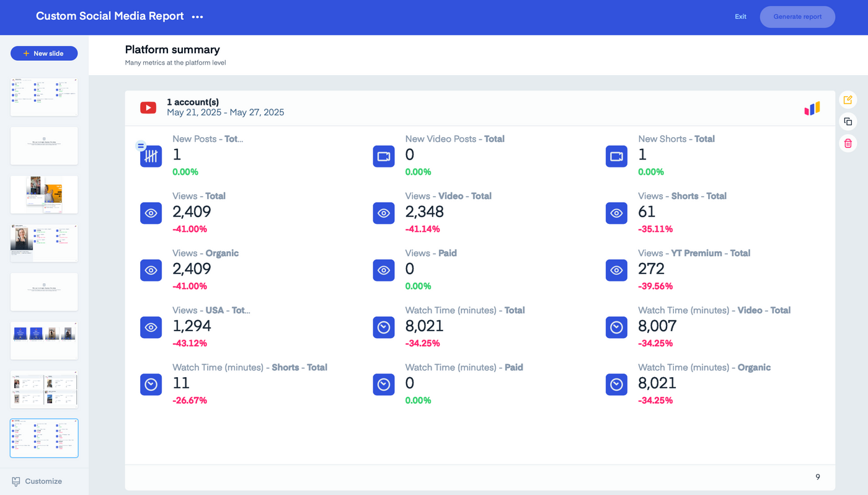Click the eye icon for Views - YT Premium
This screenshot has width=868, height=495.
pyautogui.click(x=616, y=270)
